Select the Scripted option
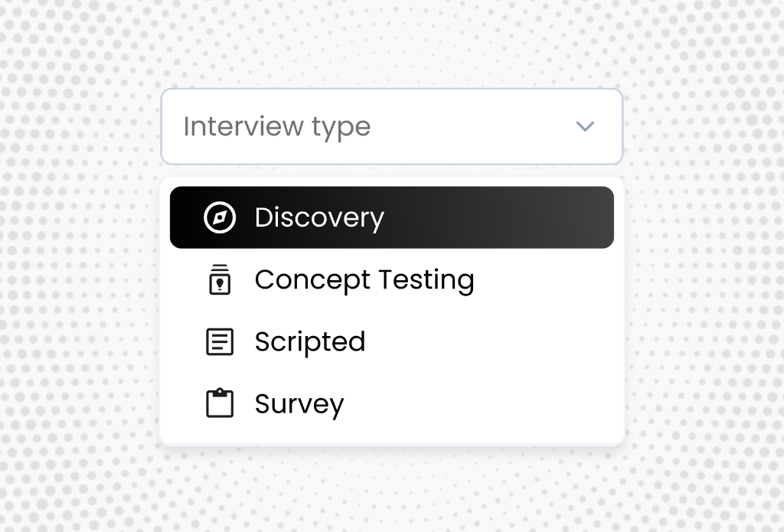The width and height of the screenshot is (784, 532). (x=310, y=341)
